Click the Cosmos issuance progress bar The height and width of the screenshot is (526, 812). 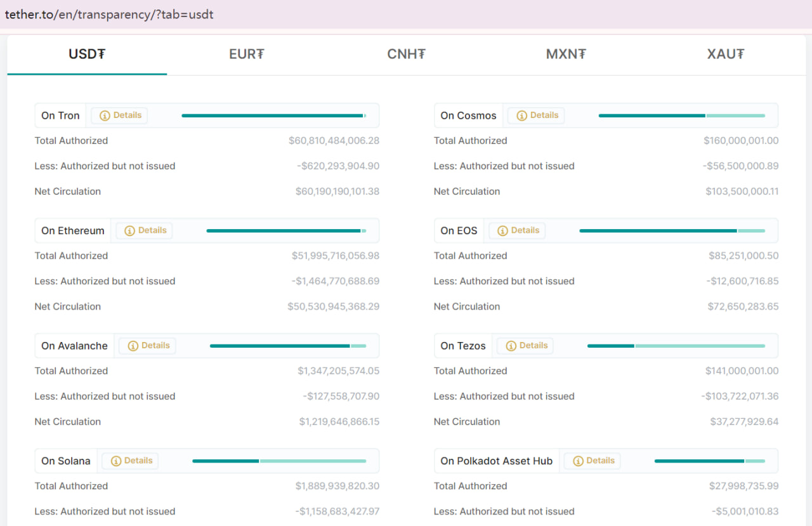[x=682, y=115]
